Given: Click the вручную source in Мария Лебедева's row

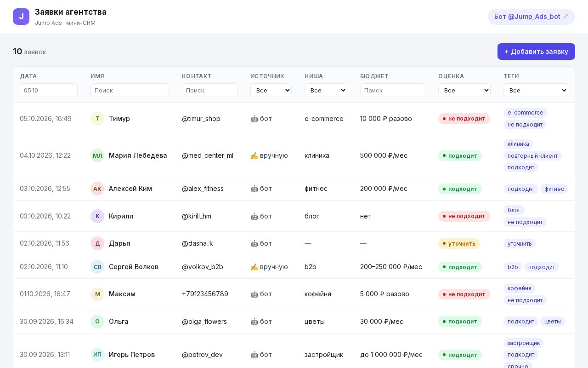Looking at the screenshot, I should coord(269,155).
